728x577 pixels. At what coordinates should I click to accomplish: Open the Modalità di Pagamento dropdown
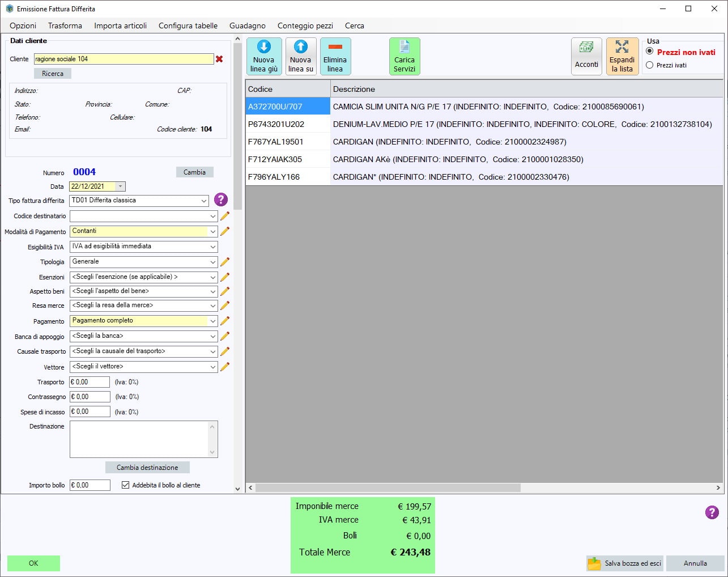(x=213, y=231)
